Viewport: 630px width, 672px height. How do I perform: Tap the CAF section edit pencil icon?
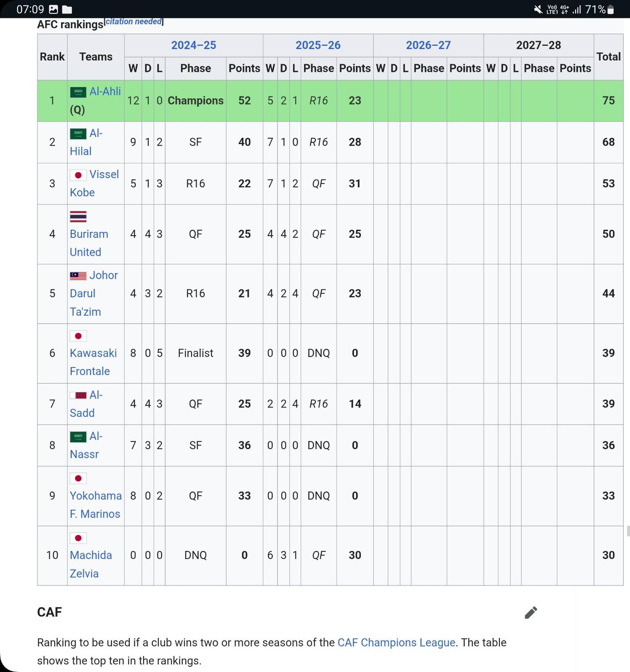click(x=531, y=613)
